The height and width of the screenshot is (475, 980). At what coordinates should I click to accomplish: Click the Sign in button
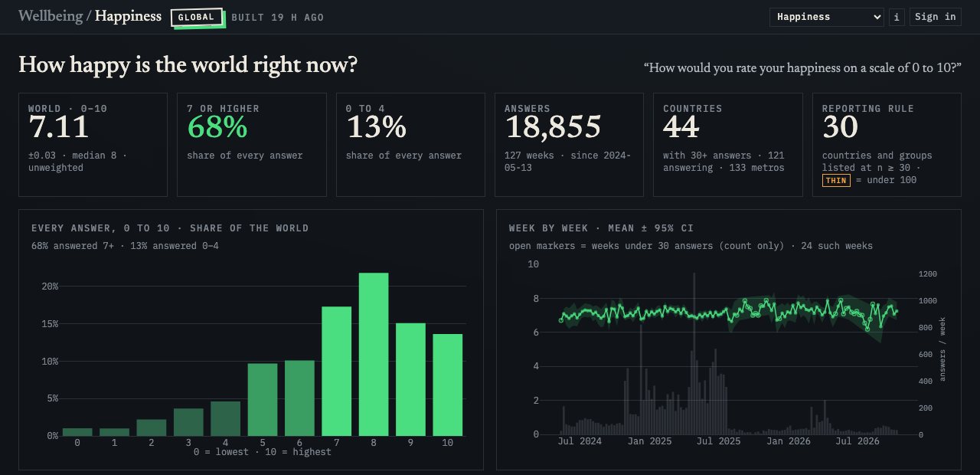tap(936, 17)
